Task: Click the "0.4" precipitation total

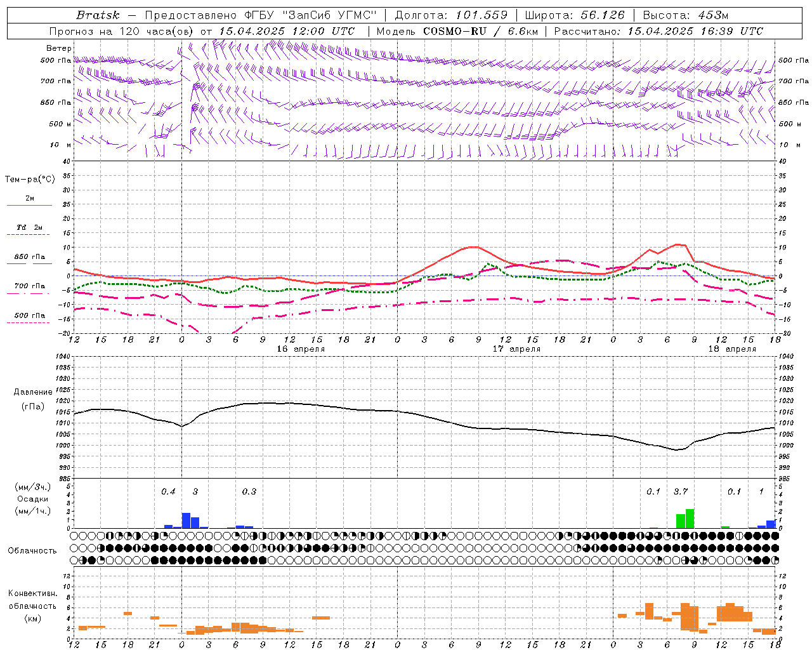Action: pos(168,491)
